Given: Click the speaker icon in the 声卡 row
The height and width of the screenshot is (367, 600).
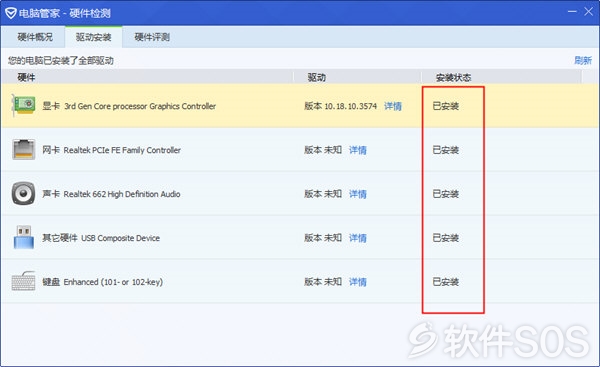Looking at the screenshot, I should [23, 193].
